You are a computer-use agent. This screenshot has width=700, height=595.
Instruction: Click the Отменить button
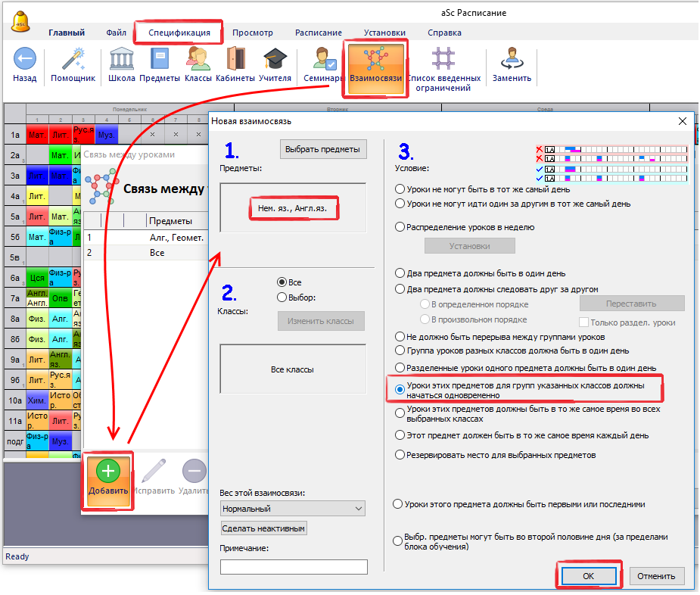(x=656, y=576)
